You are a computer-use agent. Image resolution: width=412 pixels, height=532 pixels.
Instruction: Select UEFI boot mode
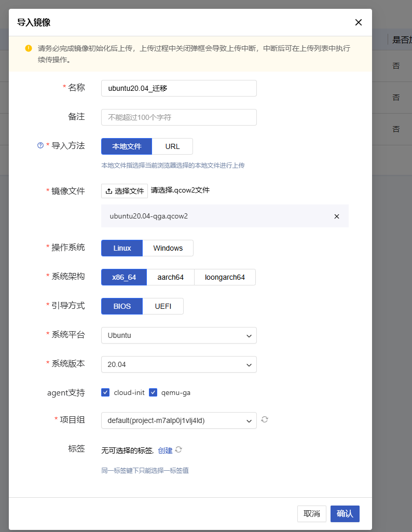click(162, 306)
